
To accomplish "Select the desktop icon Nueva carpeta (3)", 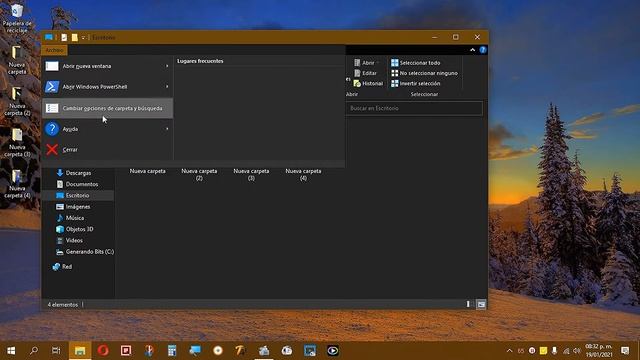I will [x=17, y=143].
